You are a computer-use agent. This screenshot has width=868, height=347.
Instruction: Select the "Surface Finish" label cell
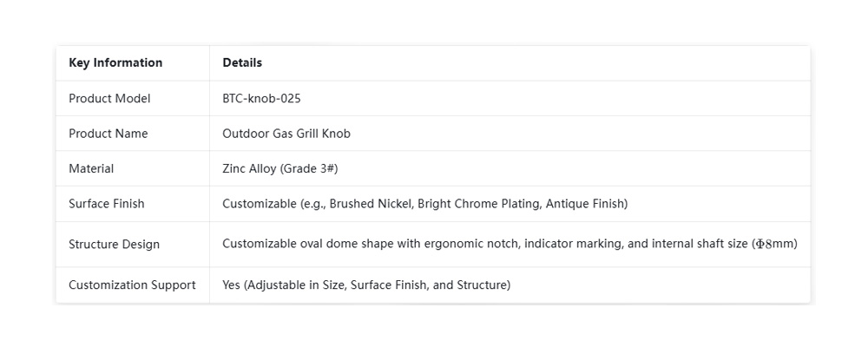tap(107, 204)
